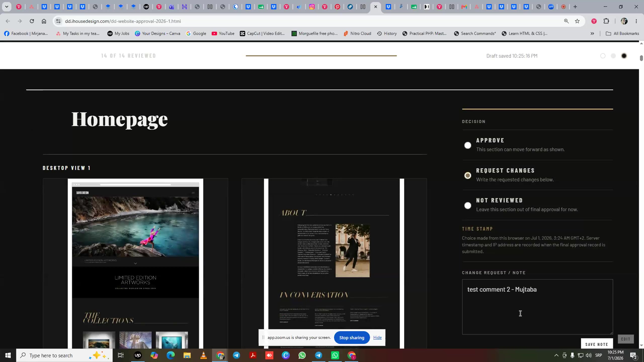Screen dimensions: 644x362
Task: Select the Approve decision radio button
Action: pos(468,145)
